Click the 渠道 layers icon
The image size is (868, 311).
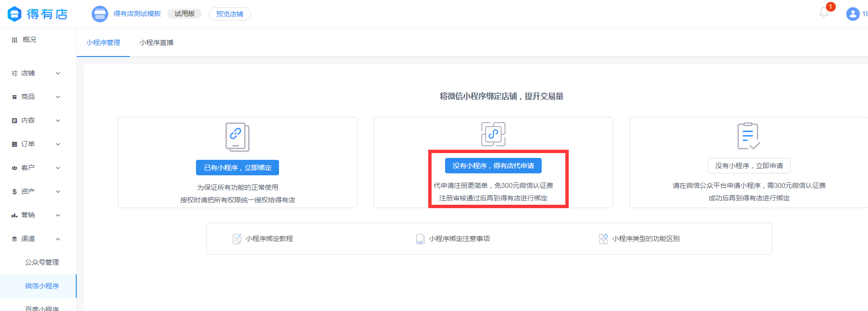tap(14, 239)
